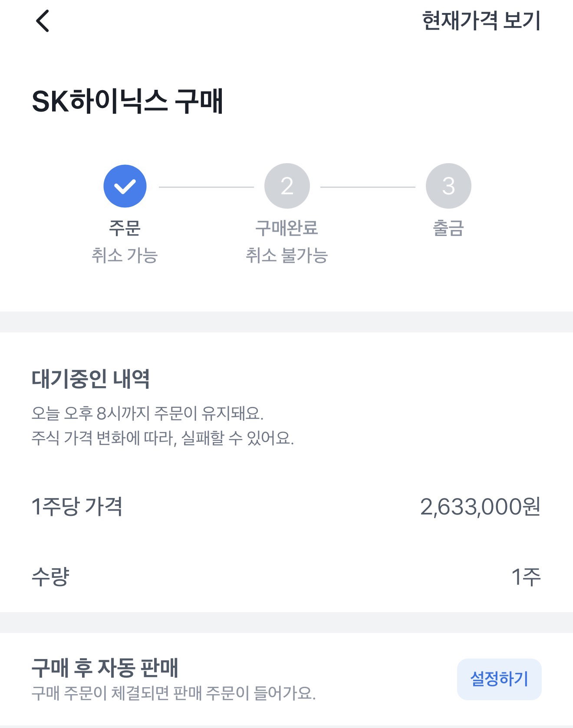Tap the back arrow icon
573x728 pixels.
[43, 21]
